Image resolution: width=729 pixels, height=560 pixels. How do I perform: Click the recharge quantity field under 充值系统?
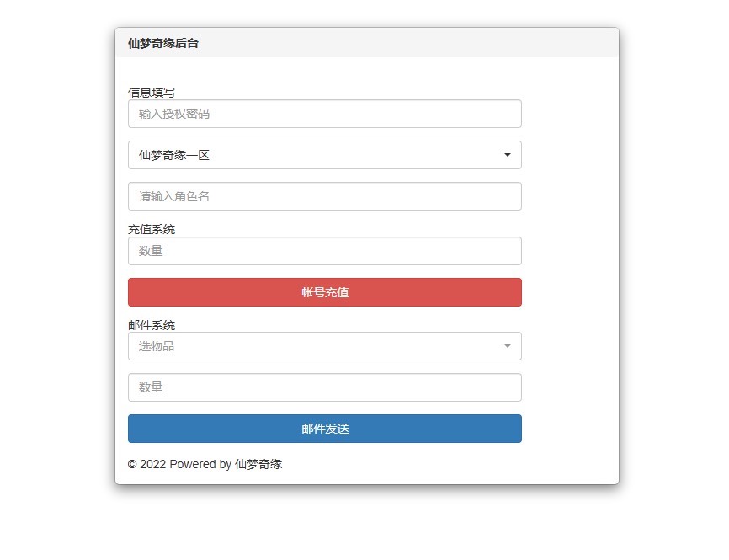point(324,251)
